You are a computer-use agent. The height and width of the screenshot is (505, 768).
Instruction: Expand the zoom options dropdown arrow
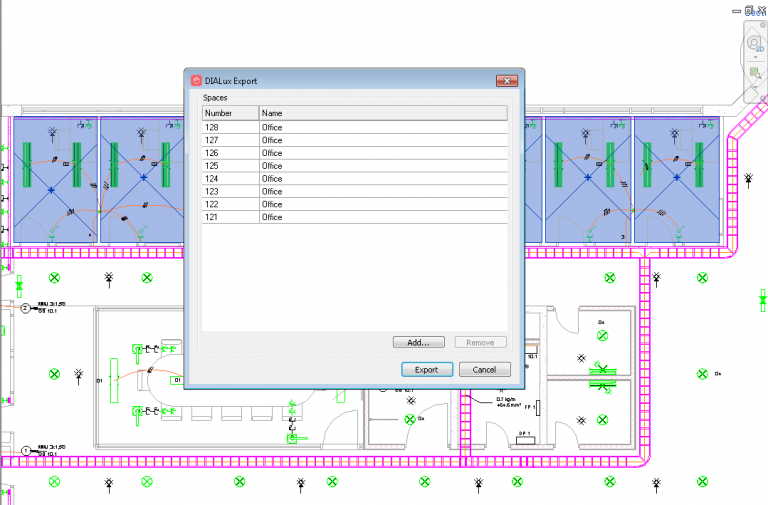754,87
